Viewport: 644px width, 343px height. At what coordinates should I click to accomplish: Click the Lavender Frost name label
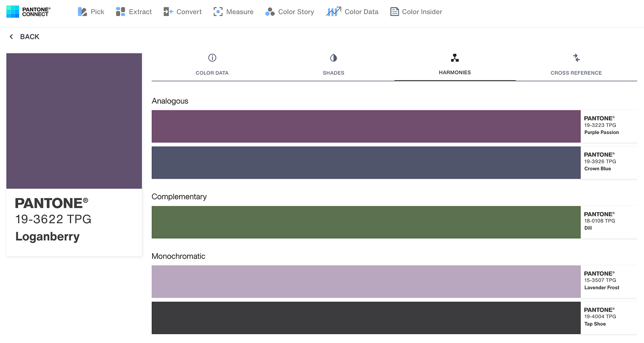[x=602, y=287]
